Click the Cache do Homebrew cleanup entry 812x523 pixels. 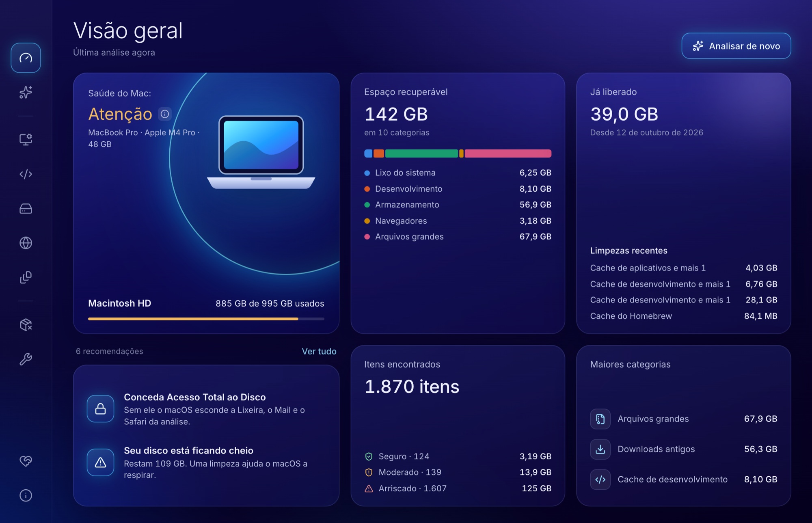pyautogui.click(x=683, y=316)
